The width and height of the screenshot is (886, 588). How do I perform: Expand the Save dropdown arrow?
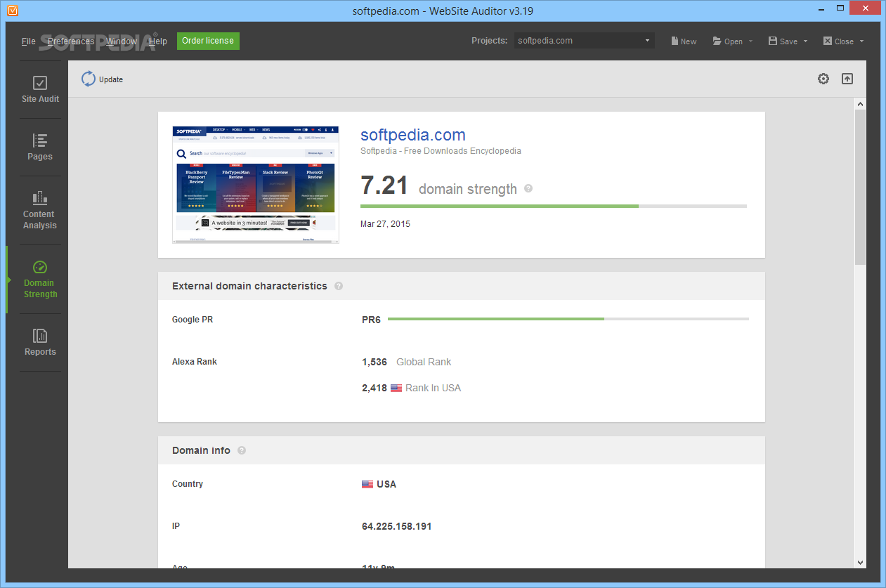coord(805,41)
